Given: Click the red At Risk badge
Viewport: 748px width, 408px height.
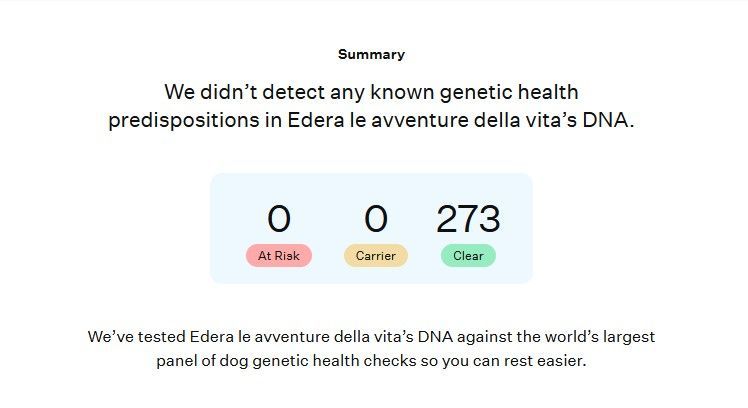Looking at the screenshot, I should [279, 255].
